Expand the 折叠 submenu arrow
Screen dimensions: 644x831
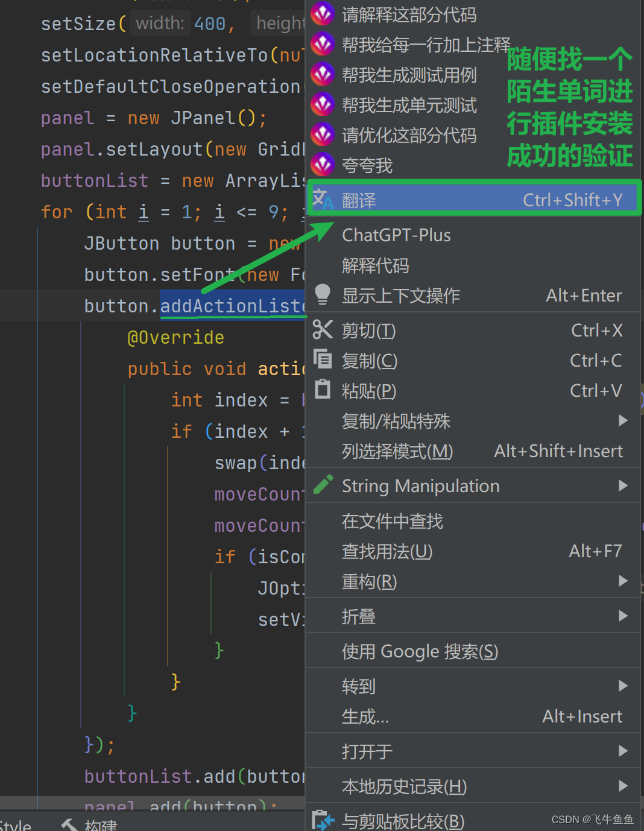623,616
